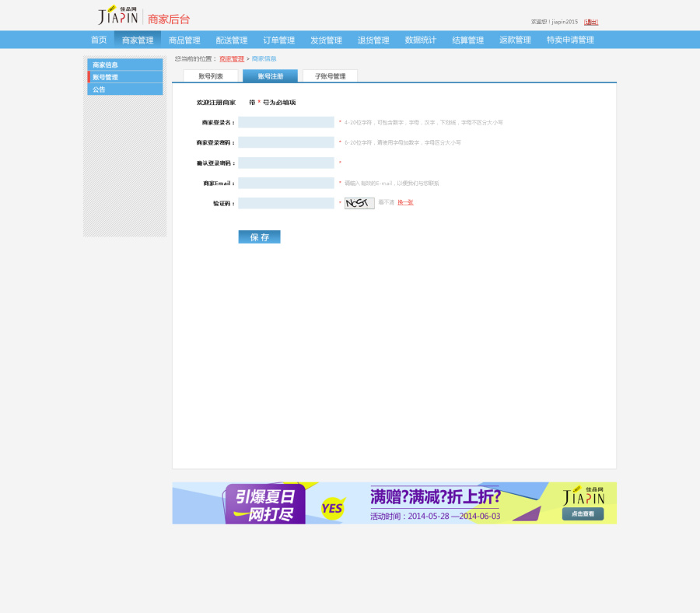
Task: Open the 结算管理 (Settlement Management) menu
Action: tap(467, 39)
